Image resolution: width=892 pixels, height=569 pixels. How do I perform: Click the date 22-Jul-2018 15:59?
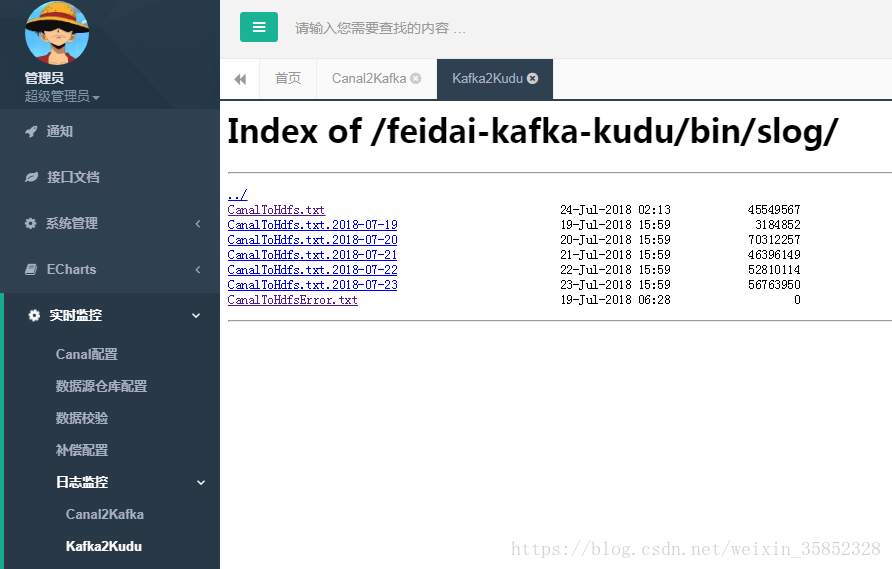tap(616, 270)
